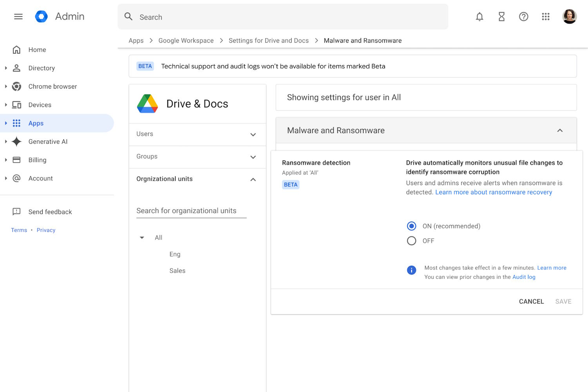Click the Search for organizational units field

191,211
